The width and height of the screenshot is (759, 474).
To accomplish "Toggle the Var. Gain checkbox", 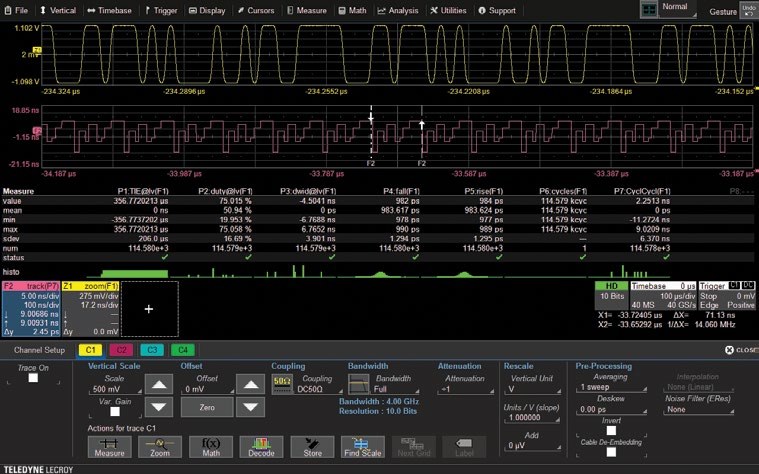I will (115, 412).
